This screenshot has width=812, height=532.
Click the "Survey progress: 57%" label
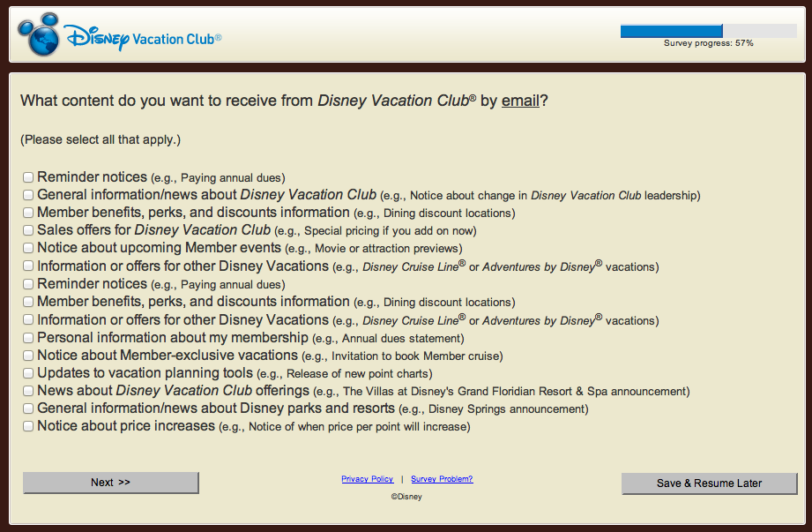pos(709,43)
